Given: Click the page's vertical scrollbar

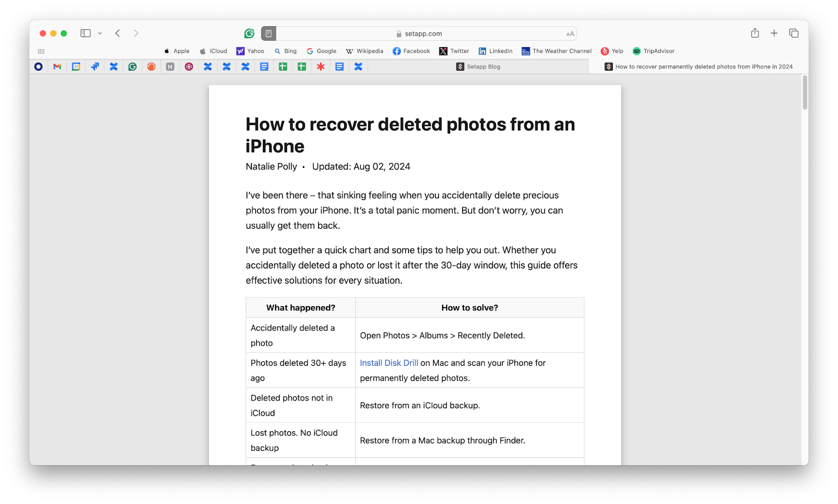Looking at the screenshot, I should 805,92.
